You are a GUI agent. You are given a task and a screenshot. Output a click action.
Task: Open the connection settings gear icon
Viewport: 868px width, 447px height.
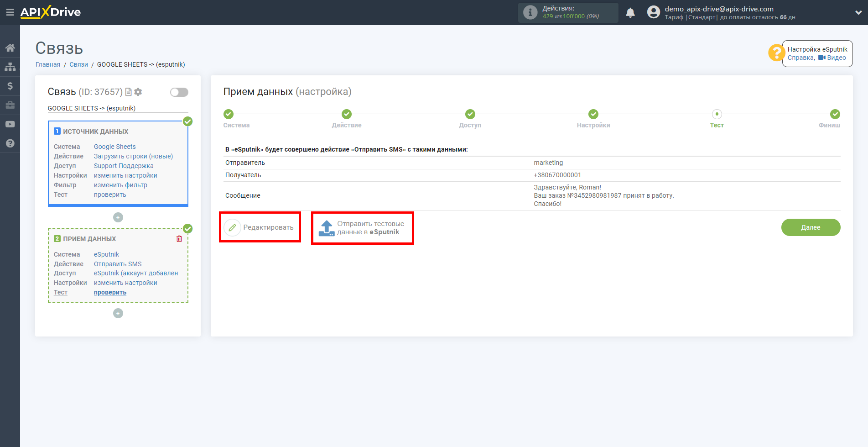138,92
